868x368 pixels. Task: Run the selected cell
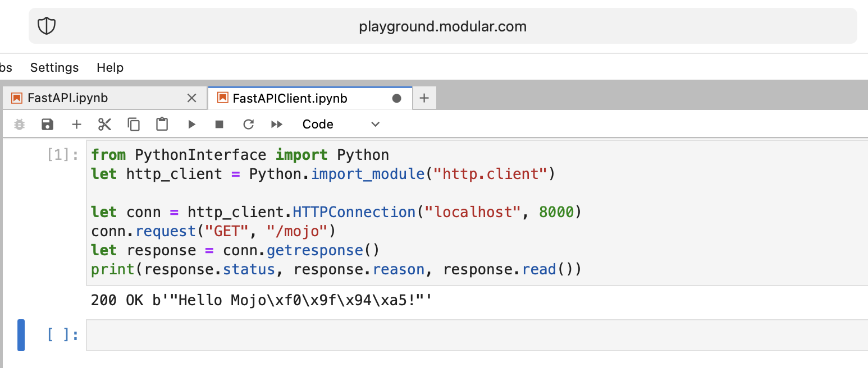point(191,125)
